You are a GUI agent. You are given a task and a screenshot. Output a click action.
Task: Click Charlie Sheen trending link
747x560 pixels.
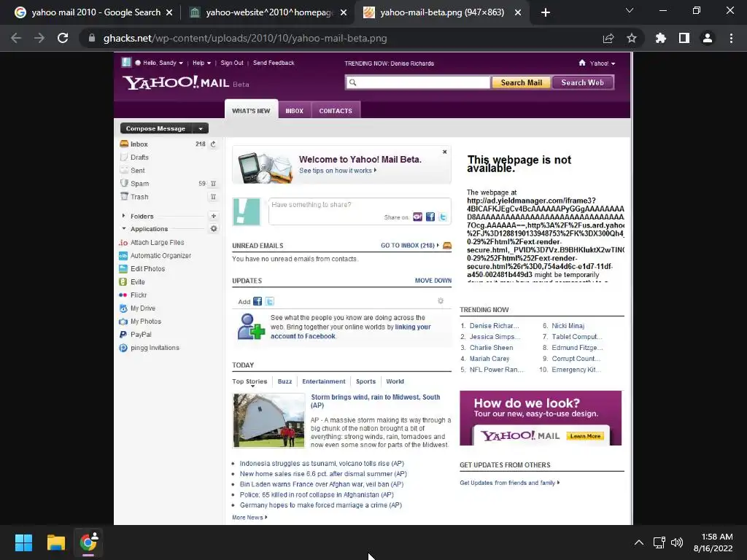(x=491, y=348)
